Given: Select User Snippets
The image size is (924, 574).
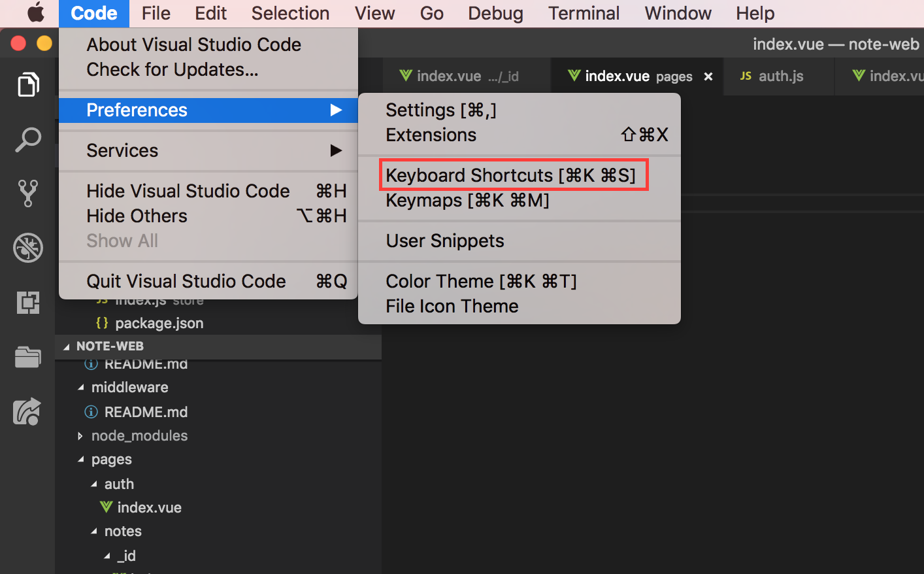Looking at the screenshot, I should pos(520,241).
